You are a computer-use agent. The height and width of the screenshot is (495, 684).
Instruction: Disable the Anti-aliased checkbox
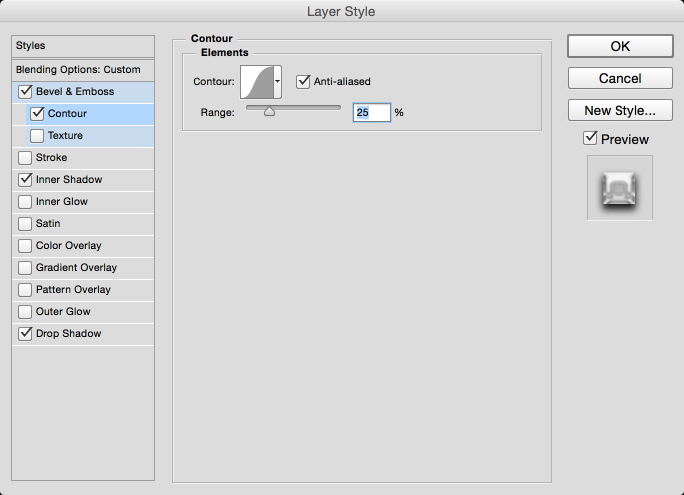pos(303,82)
